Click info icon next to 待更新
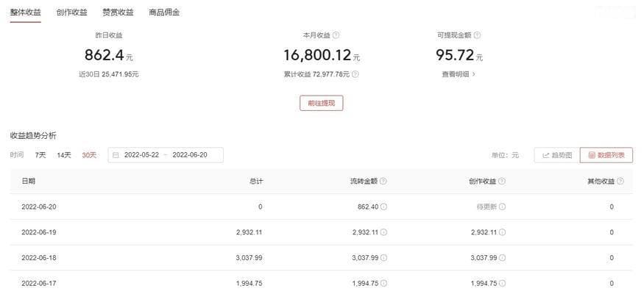 click(502, 207)
